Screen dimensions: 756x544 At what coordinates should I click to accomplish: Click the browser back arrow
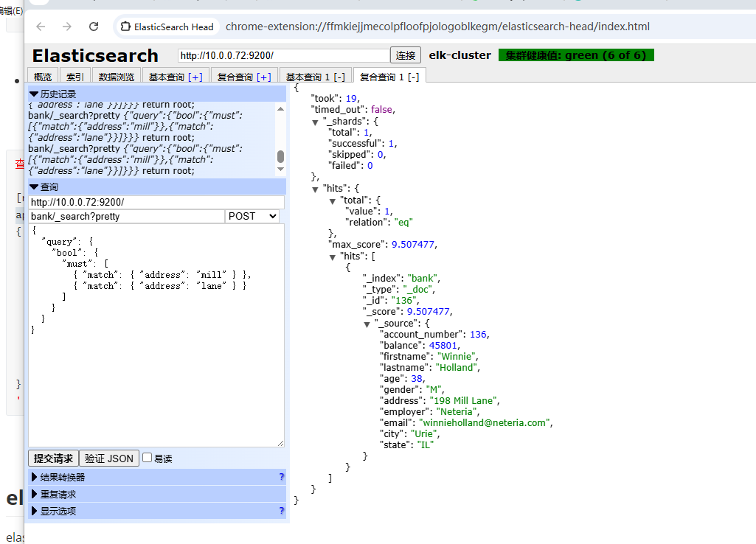[x=41, y=27]
